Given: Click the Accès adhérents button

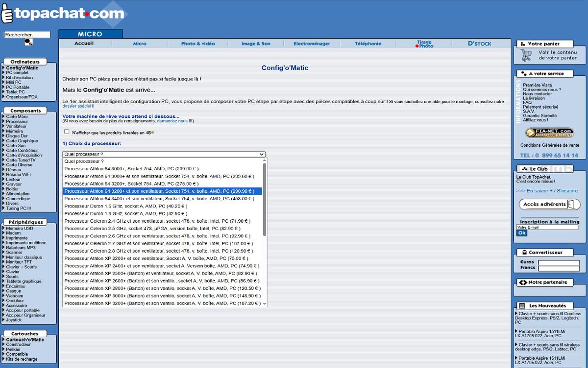Looking at the screenshot, I should (549, 204).
